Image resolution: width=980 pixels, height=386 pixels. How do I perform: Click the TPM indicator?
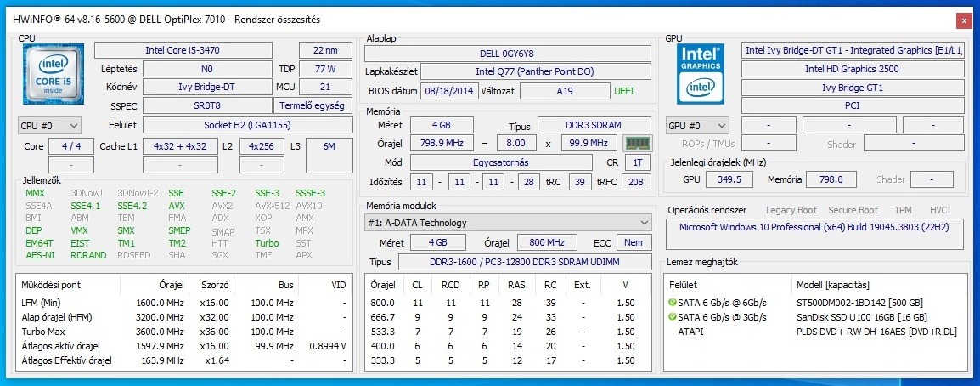(903, 210)
